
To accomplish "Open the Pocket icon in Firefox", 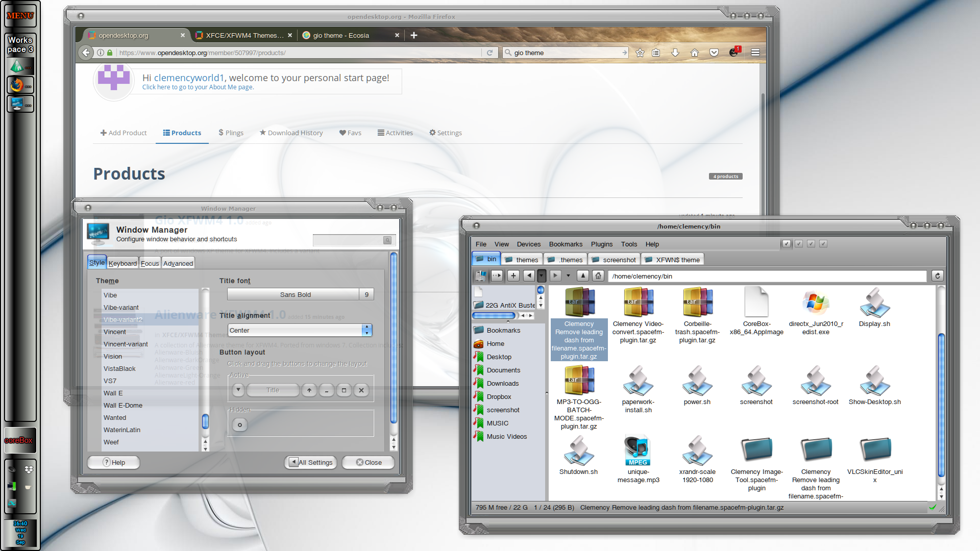I will (714, 53).
